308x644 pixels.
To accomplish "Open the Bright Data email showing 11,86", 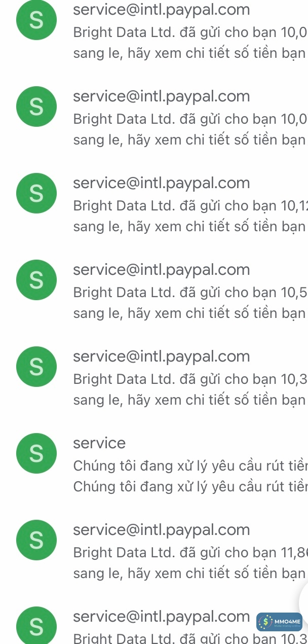I will [x=154, y=551].
